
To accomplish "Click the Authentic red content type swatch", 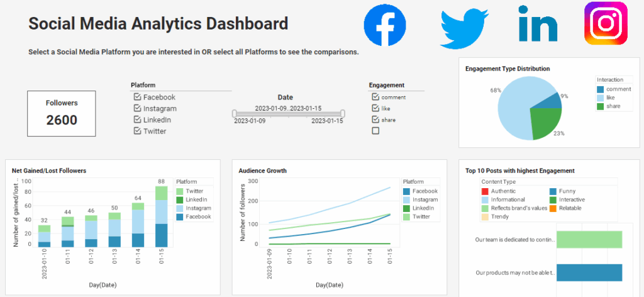I will [484, 191].
